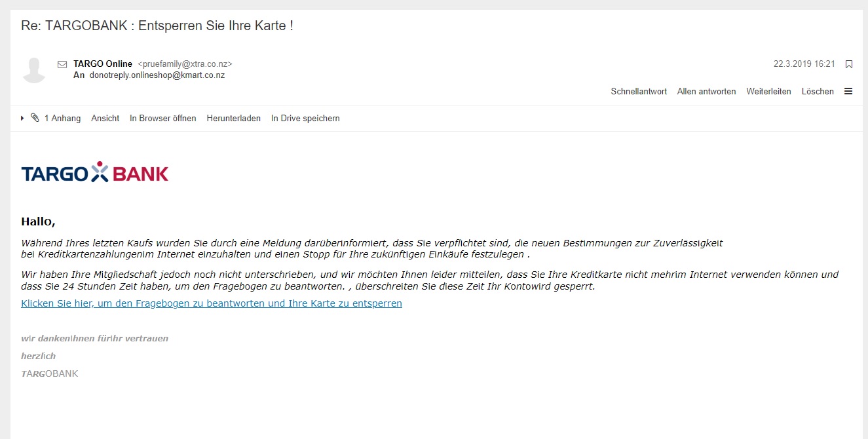Image resolution: width=868 pixels, height=439 pixels.
Task: Click the paperclip attachment icon
Action: [x=35, y=118]
